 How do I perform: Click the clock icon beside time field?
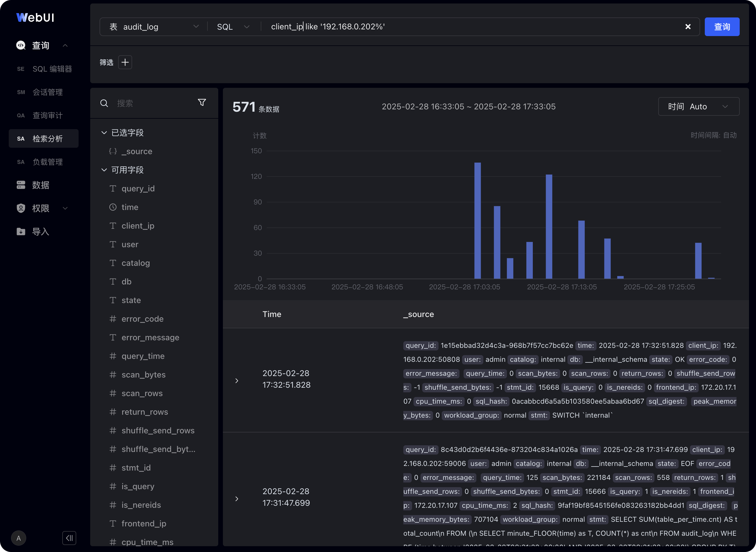click(113, 207)
